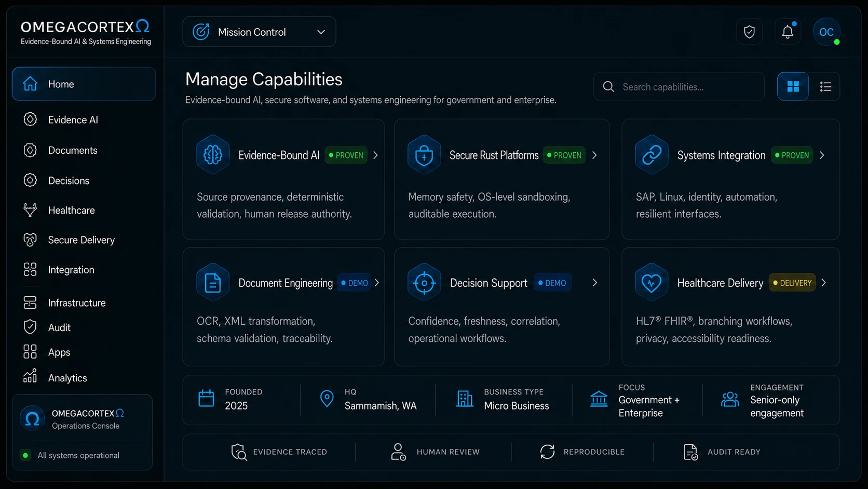Expand the Secure Rust Platforms card chevron
This screenshot has width=868, height=489.
click(594, 155)
